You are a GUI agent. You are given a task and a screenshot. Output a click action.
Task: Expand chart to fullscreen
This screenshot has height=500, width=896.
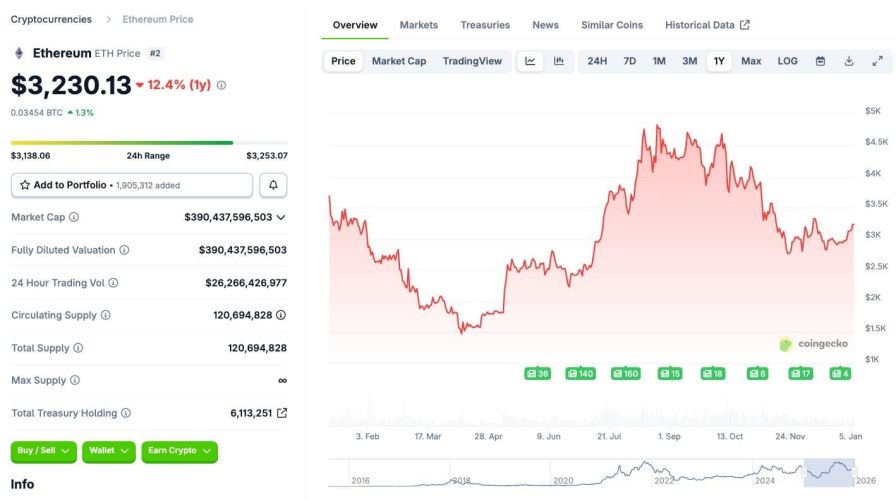pos(877,61)
